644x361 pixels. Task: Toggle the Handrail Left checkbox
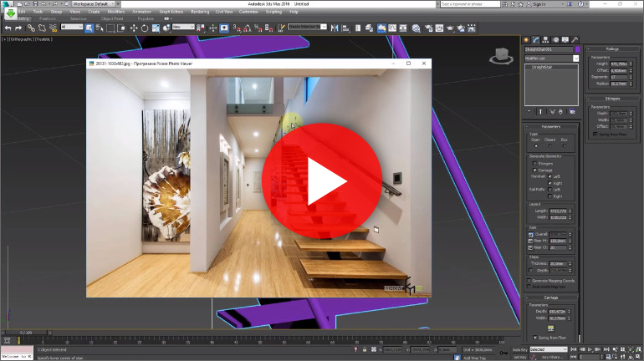[550, 176]
